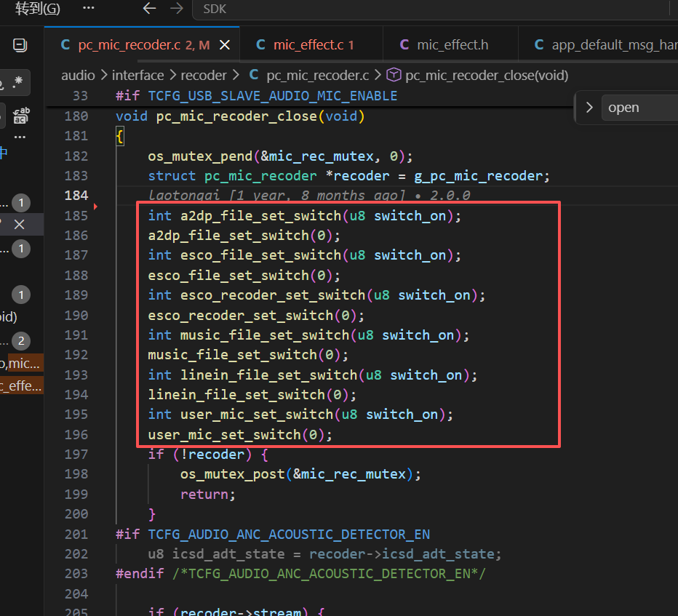Viewport: 678px width, 616px height.
Task: Toggle search details with the ellipsis below Preserve Case
Action: (x=20, y=137)
